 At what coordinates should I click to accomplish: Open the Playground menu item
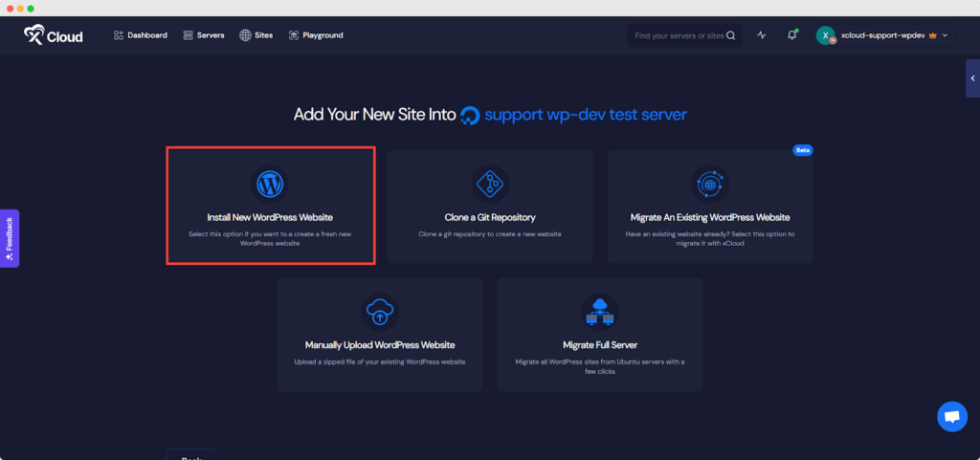click(315, 35)
